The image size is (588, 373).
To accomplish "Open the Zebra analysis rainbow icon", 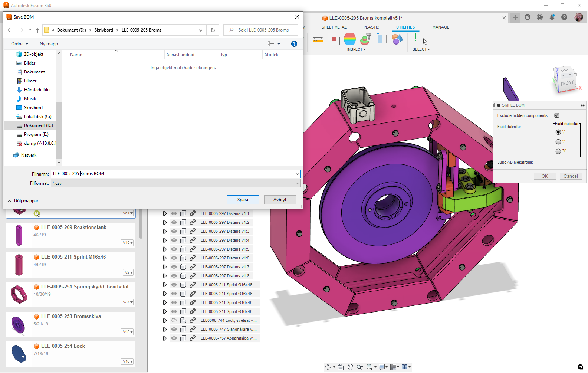I will click(x=349, y=39).
